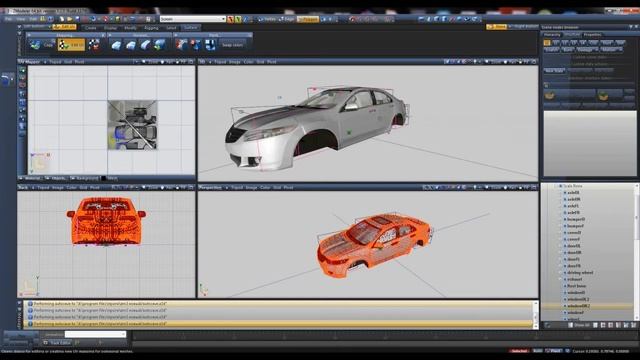Collapse the Scene Root tree node
Viewport: 640px width, 360px height.
coord(556,186)
